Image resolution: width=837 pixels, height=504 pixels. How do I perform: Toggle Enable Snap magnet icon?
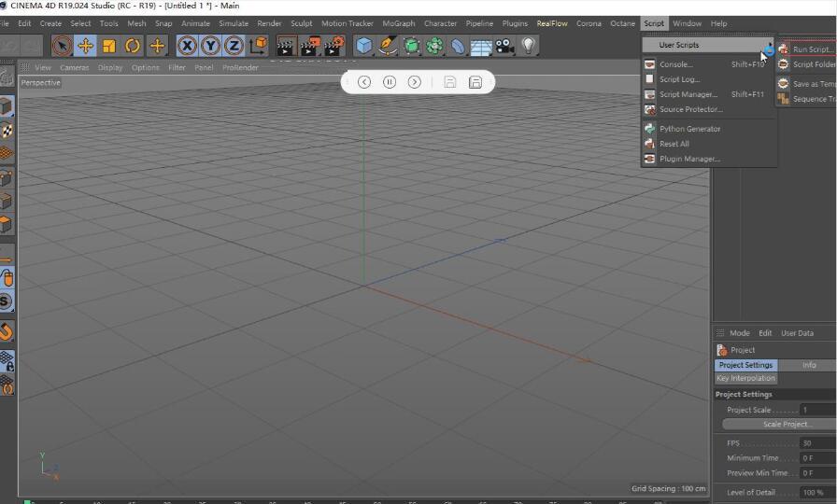[x=7, y=331]
